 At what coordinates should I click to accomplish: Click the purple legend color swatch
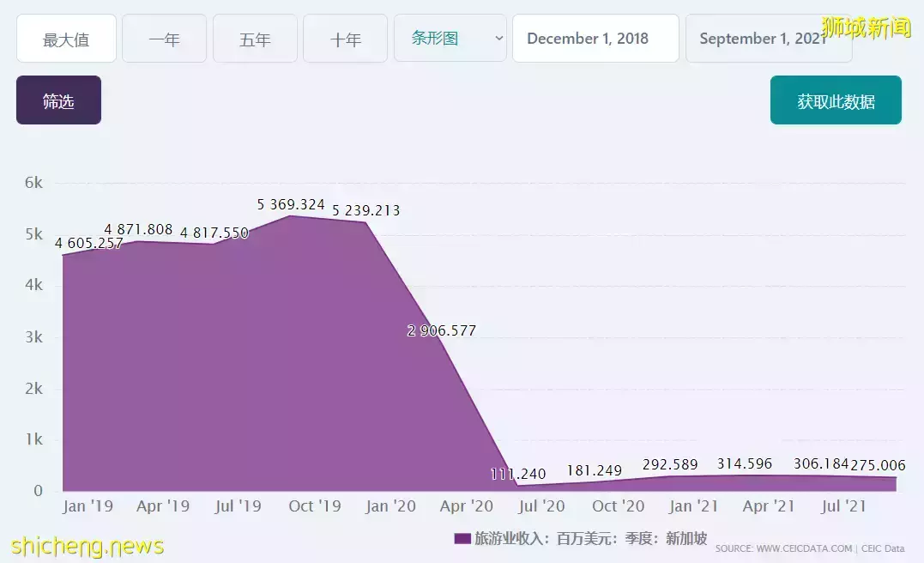462,539
